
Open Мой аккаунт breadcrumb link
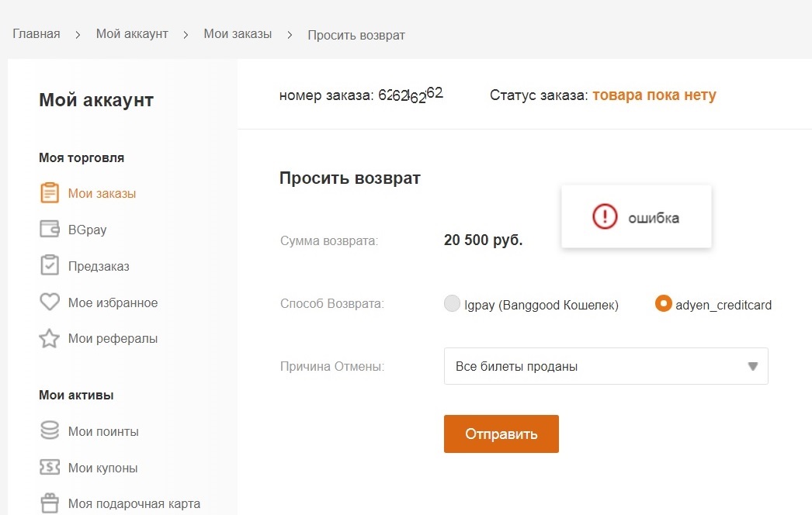132,34
